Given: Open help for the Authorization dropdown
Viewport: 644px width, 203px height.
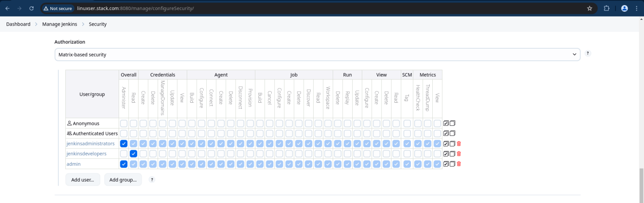Looking at the screenshot, I should click(x=588, y=53).
